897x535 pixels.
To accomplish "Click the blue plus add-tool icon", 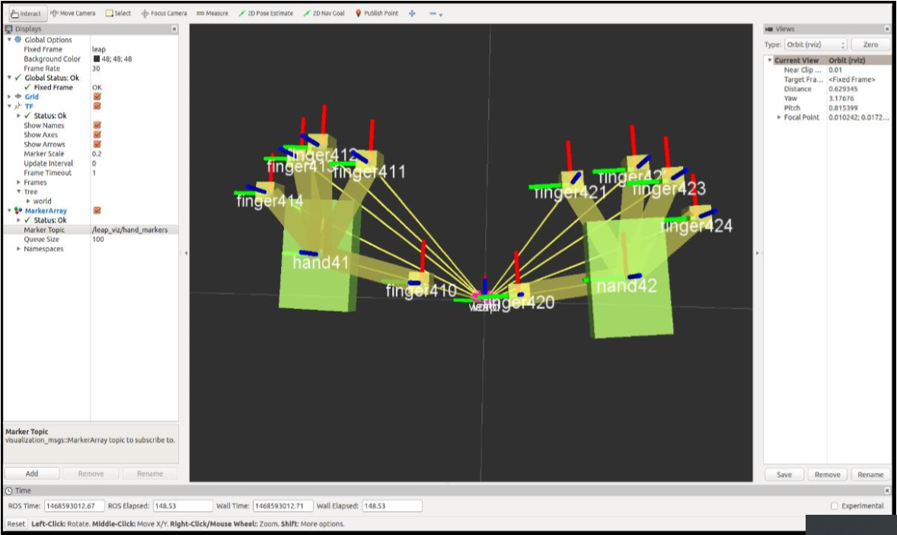I will click(413, 13).
